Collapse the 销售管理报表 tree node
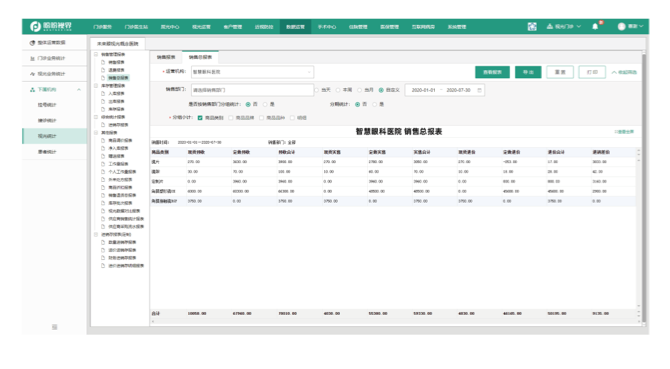This screenshot has width=670, height=369. coord(96,54)
